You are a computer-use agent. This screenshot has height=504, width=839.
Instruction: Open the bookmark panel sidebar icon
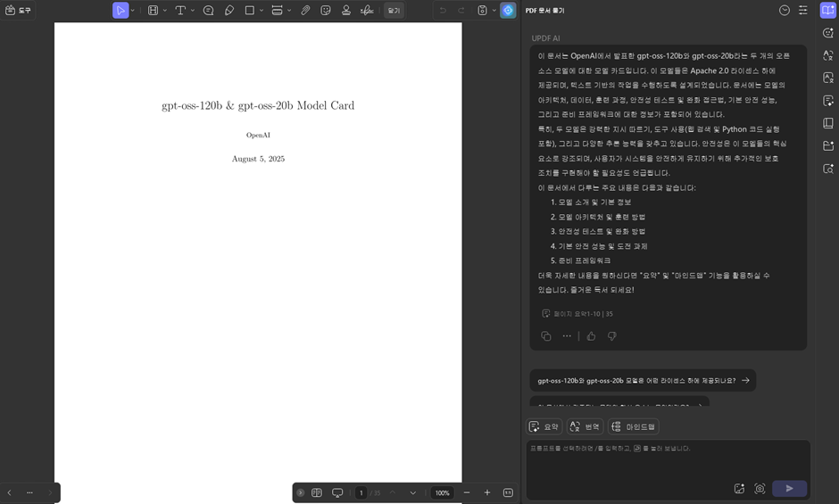coord(827,123)
